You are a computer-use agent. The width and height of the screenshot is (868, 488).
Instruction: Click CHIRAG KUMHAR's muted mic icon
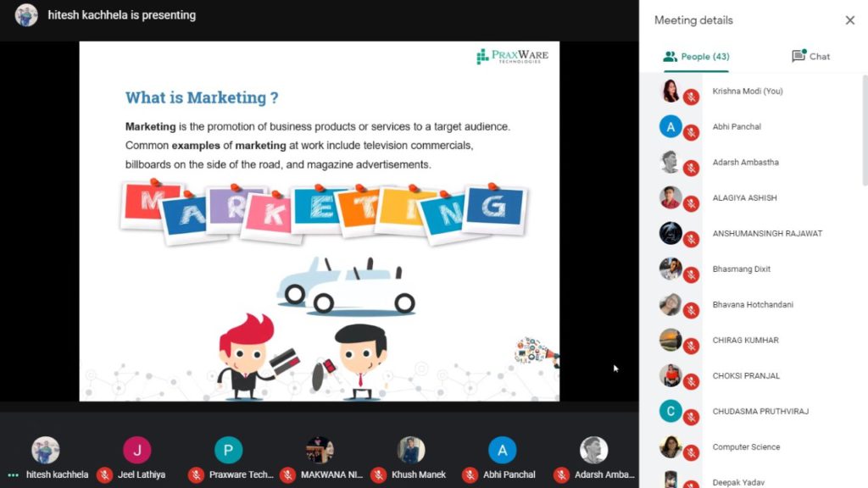coord(691,347)
